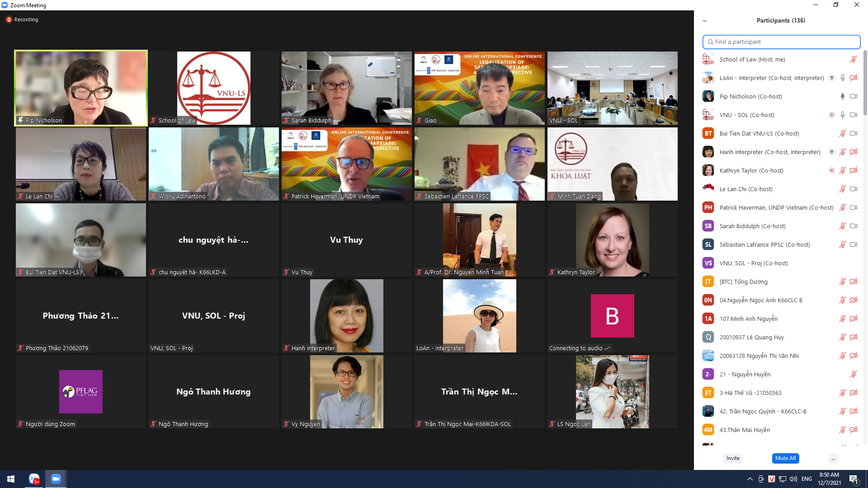Select Sébastien Lafrance PPSC in participants list
Viewport: 868px width, 488px height.
(x=764, y=244)
